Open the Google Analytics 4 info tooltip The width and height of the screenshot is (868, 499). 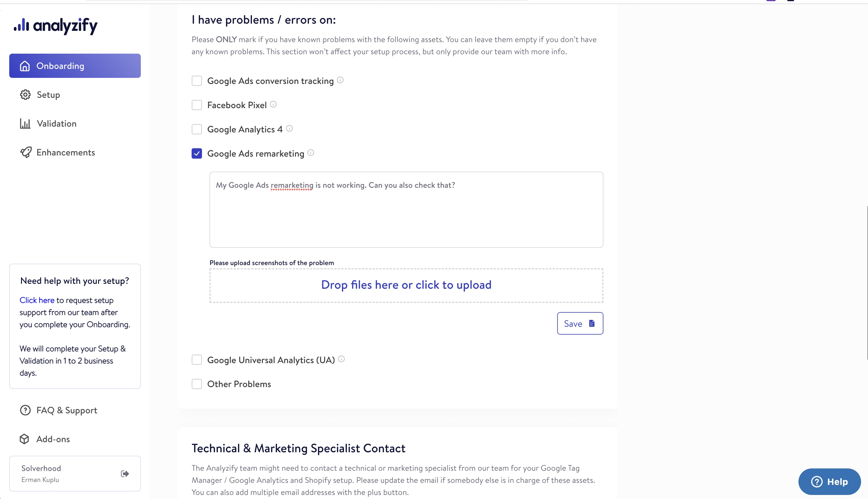click(289, 129)
